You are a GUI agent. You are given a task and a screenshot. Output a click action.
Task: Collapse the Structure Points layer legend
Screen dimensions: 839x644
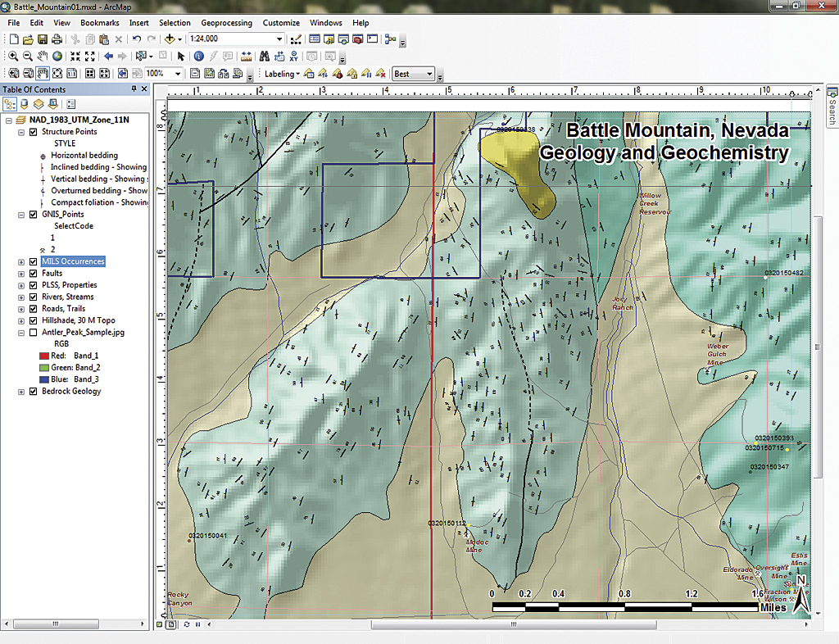tap(20, 132)
